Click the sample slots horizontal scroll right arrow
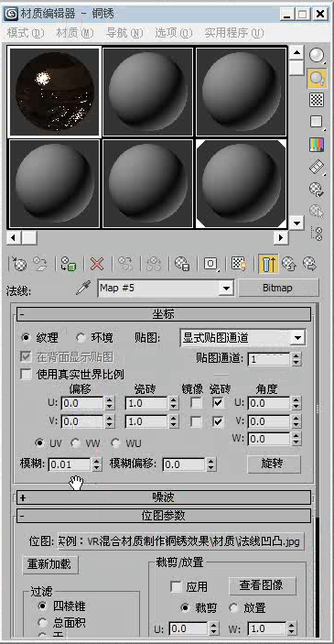This screenshot has height=644, width=334. [x=281, y=237]
